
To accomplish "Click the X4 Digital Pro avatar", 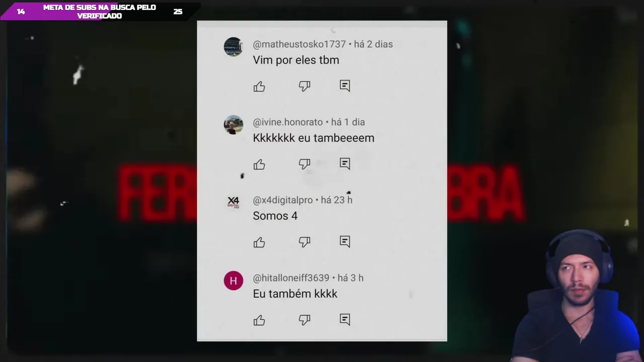I will coord(233,203).
